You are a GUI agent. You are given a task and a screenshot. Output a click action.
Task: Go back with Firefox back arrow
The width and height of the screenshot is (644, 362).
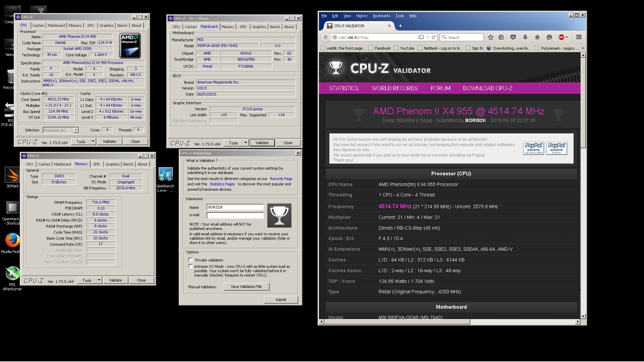(x=326, y=37)
